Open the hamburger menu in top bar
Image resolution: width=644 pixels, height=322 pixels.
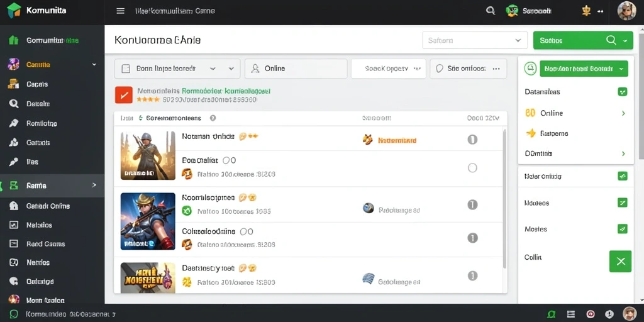point(120,11)
